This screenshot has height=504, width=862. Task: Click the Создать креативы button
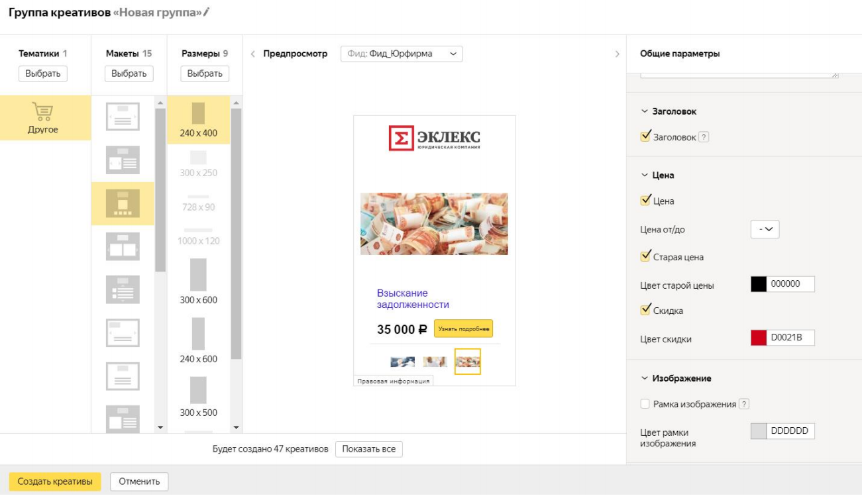pos(55,481)
